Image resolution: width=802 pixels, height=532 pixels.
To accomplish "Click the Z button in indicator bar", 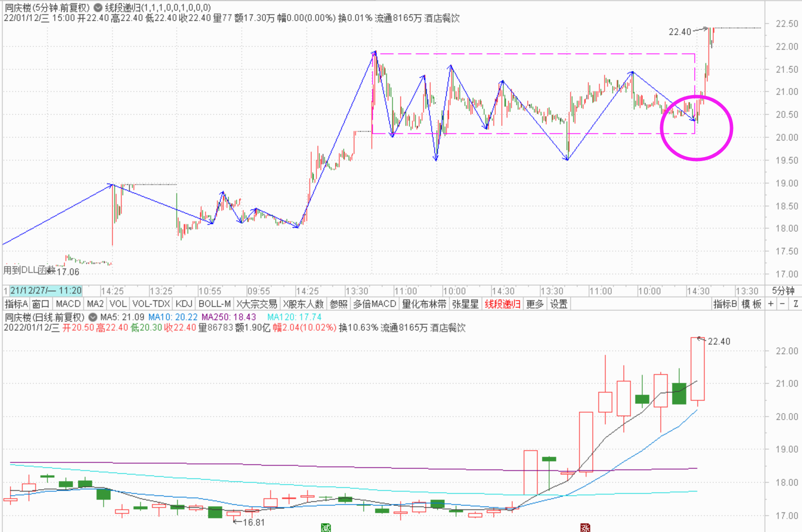I will click(795, 304).
